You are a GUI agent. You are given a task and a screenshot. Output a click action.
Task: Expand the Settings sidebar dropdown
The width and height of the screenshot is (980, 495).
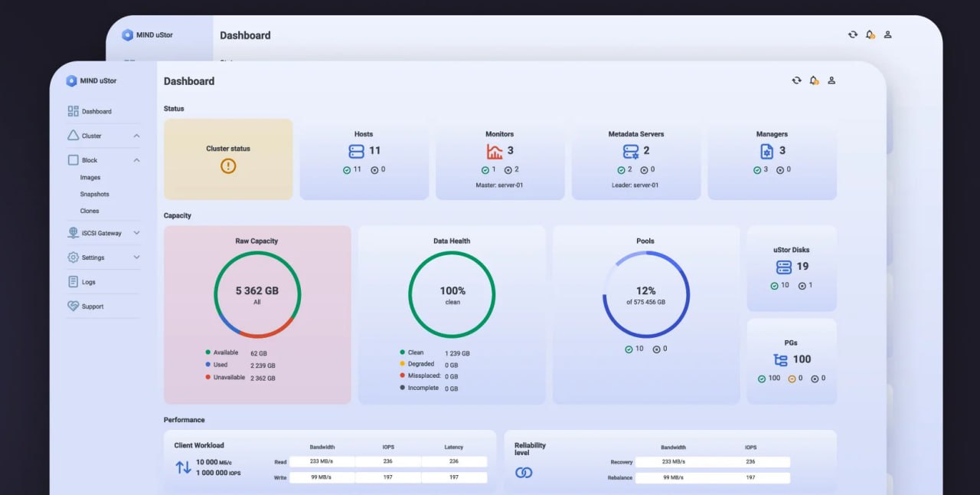click(136, 257)
